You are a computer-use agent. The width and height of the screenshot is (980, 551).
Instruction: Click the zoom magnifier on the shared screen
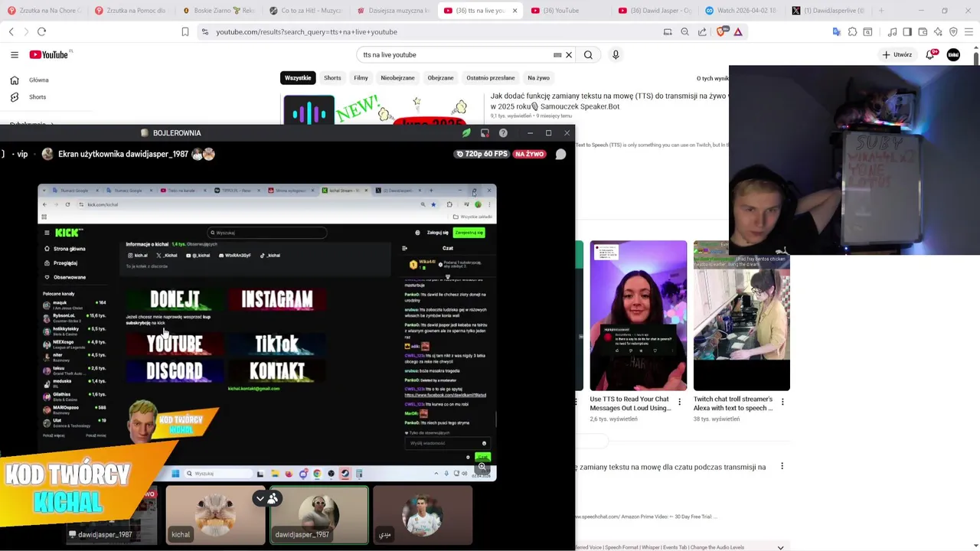tap(482, 466)
